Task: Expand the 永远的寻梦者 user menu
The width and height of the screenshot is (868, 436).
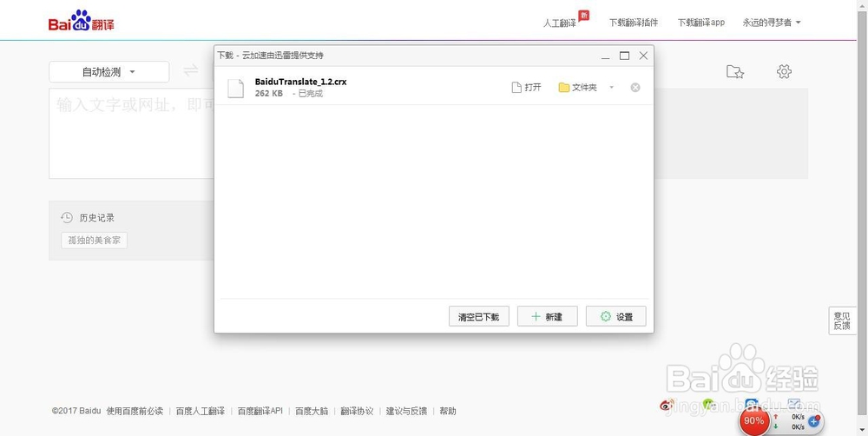Action: [772, 23]
